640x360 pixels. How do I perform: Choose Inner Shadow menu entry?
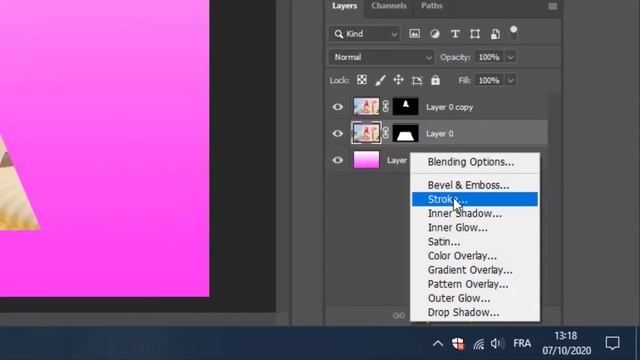tap(475, 213)
